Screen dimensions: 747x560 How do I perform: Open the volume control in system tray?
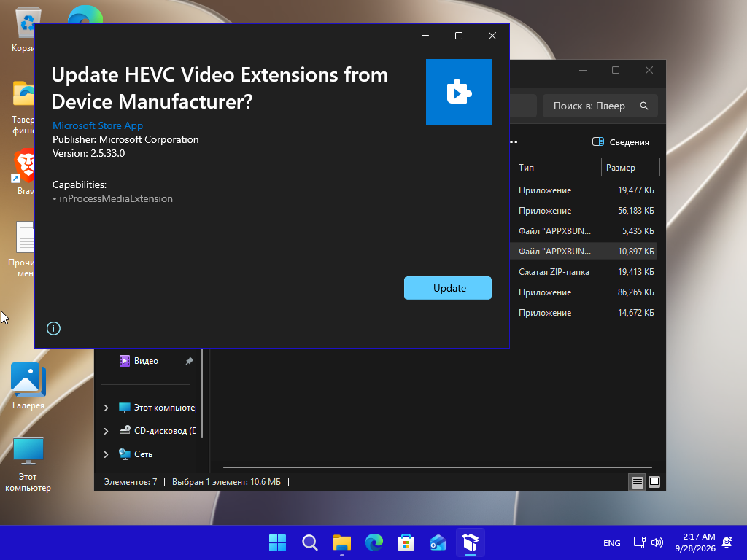[x=657, y=542]
